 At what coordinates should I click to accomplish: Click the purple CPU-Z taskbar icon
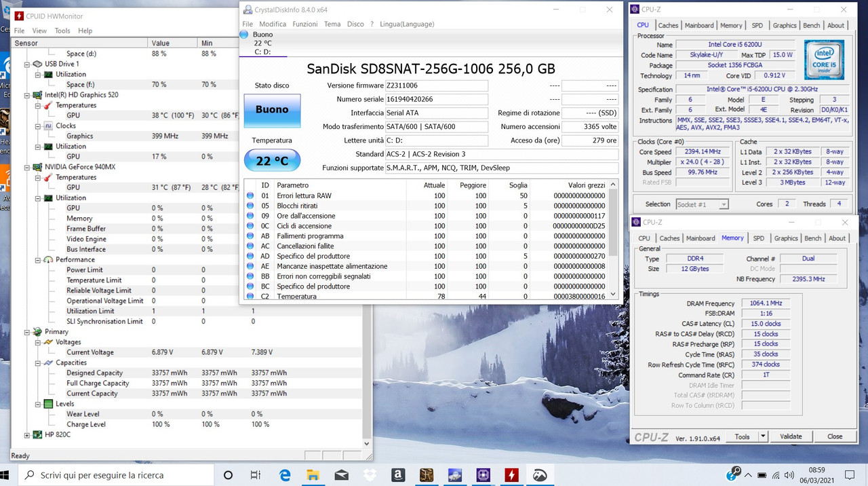[x=483, y=474]
